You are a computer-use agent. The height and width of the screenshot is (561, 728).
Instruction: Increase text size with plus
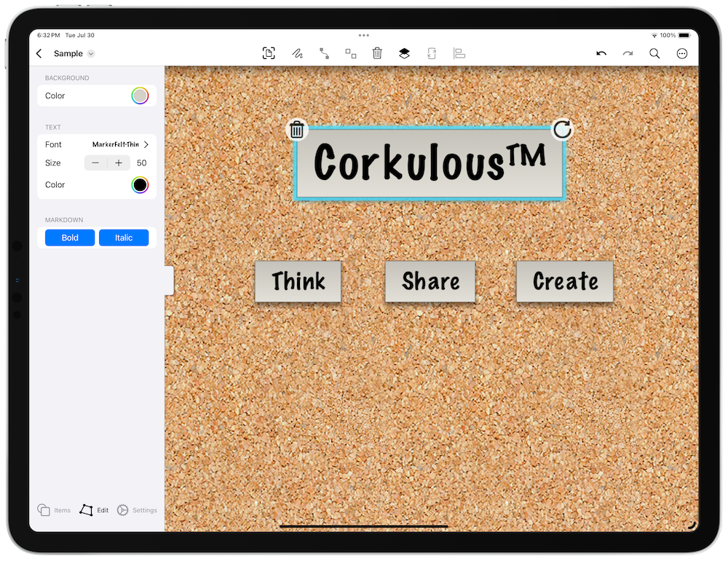[x=119, y=163]
